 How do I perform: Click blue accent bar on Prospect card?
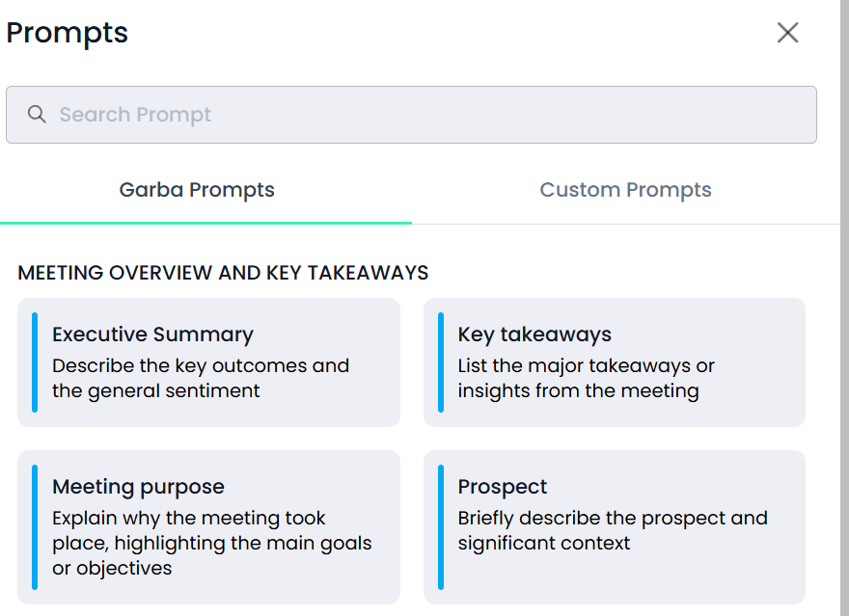(441, 527)
